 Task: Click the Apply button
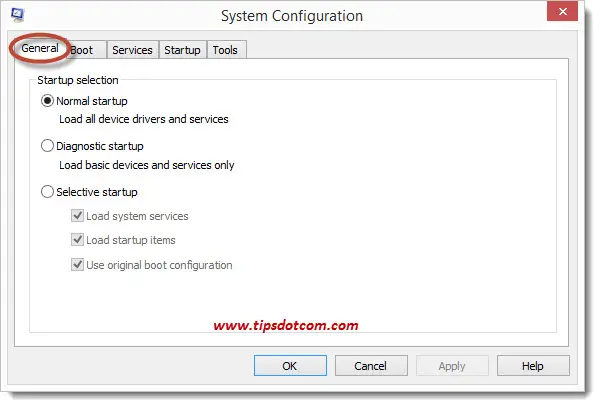click(x=452, y=366)
